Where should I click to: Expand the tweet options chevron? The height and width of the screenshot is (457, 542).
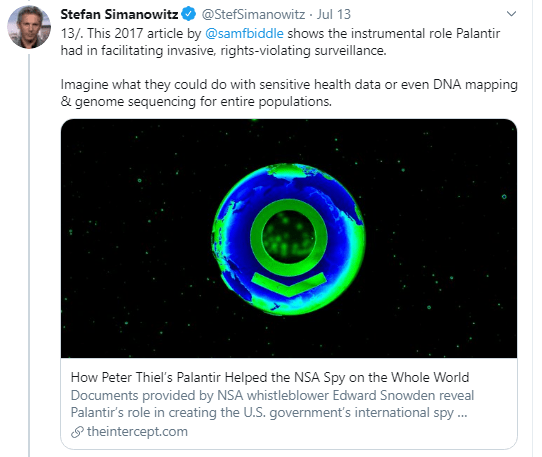pyautogui.click(x=511, y=14)
